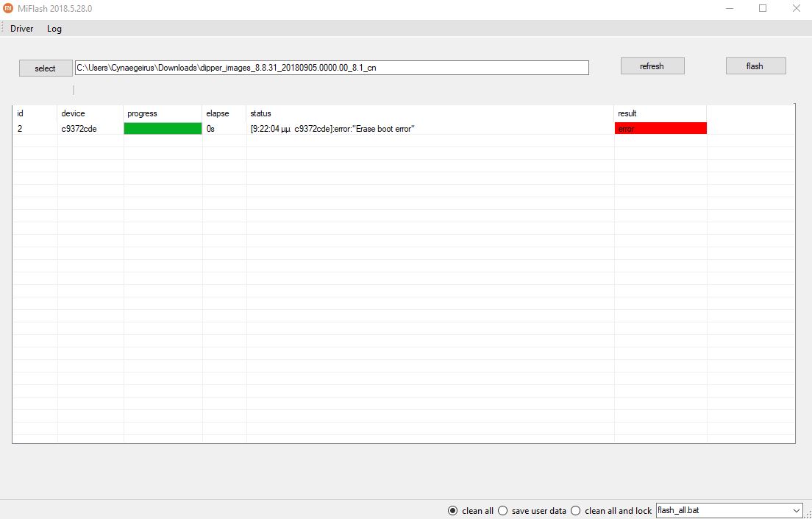Click the Erase boot error status message

point(332,129)
